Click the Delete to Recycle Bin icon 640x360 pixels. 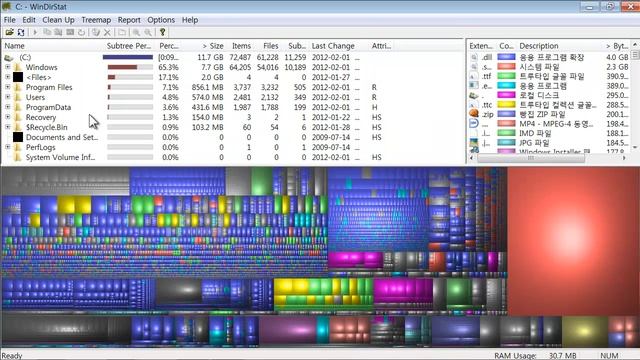coord(96,32)
